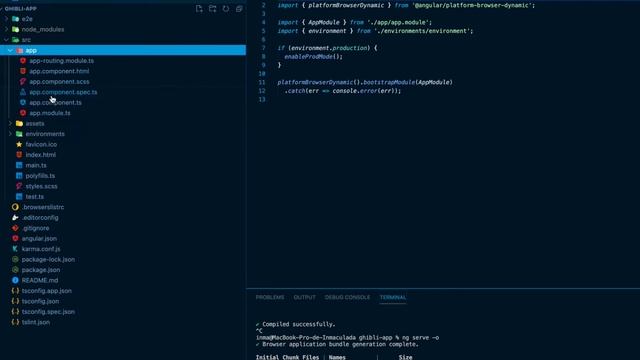Click 'bootstrapModule' on line 11
Viewport: 640px width, 360px height.
[x=389, y=82]
